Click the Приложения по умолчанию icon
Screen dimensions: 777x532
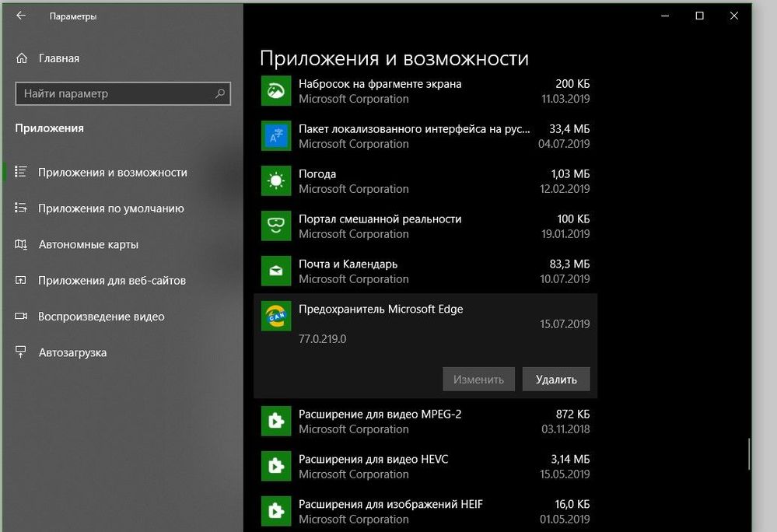tap(21, 208)
